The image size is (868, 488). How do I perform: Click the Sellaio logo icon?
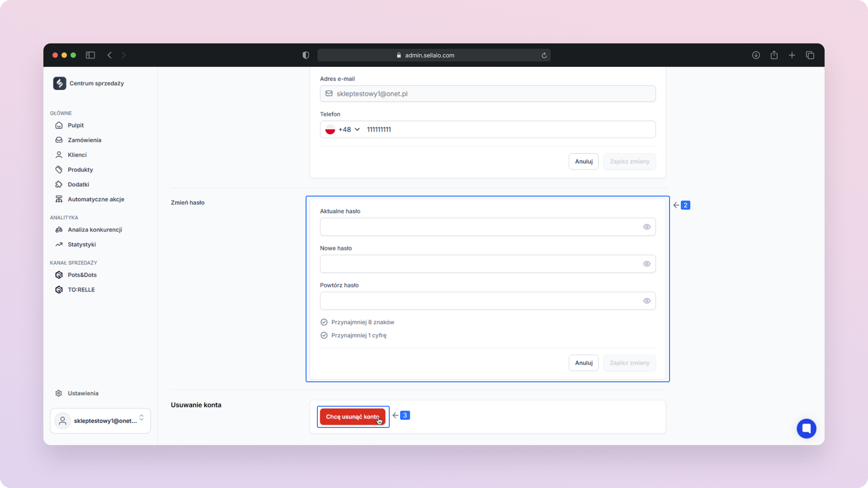[x=60, y=83]
